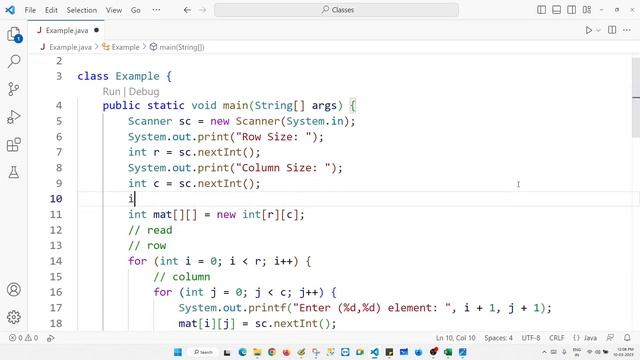Go back with the left arrow

(x=187, y=10)
